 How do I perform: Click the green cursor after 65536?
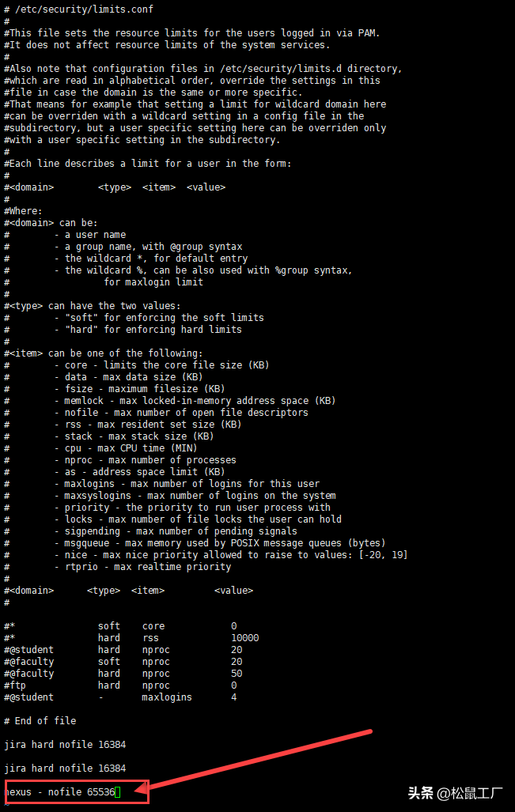(118, 791)
